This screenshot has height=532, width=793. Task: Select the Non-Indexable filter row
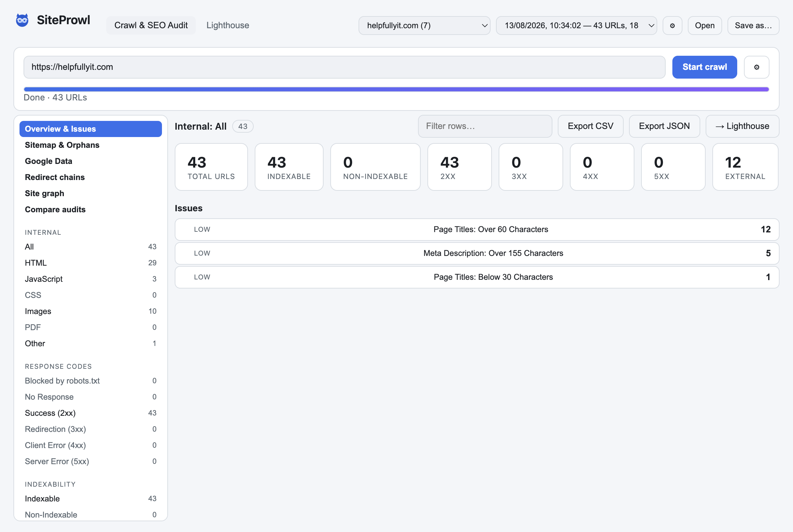(x=91, y=515)
